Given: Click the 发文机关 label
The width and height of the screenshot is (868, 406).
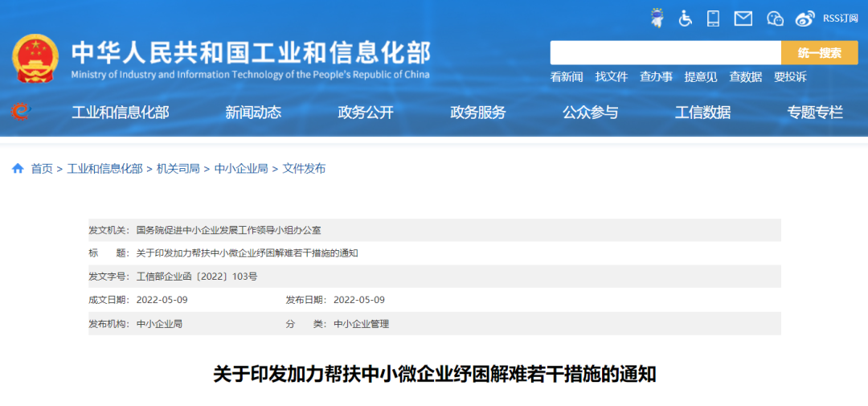Looking at the screenshot, I should point(108,230).
